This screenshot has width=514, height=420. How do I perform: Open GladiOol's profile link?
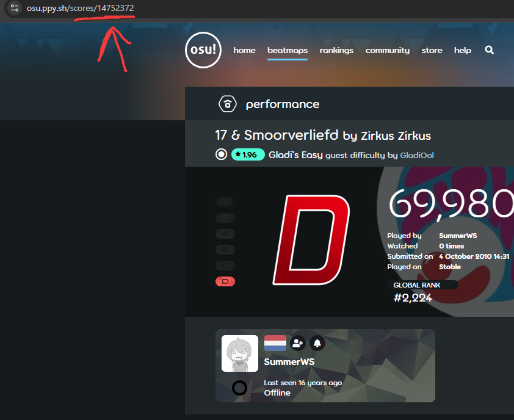coord(417,155)
